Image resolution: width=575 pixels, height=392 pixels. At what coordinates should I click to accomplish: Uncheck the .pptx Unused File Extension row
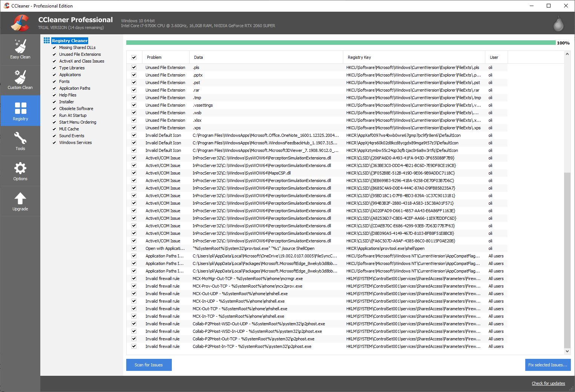[134, 75]
